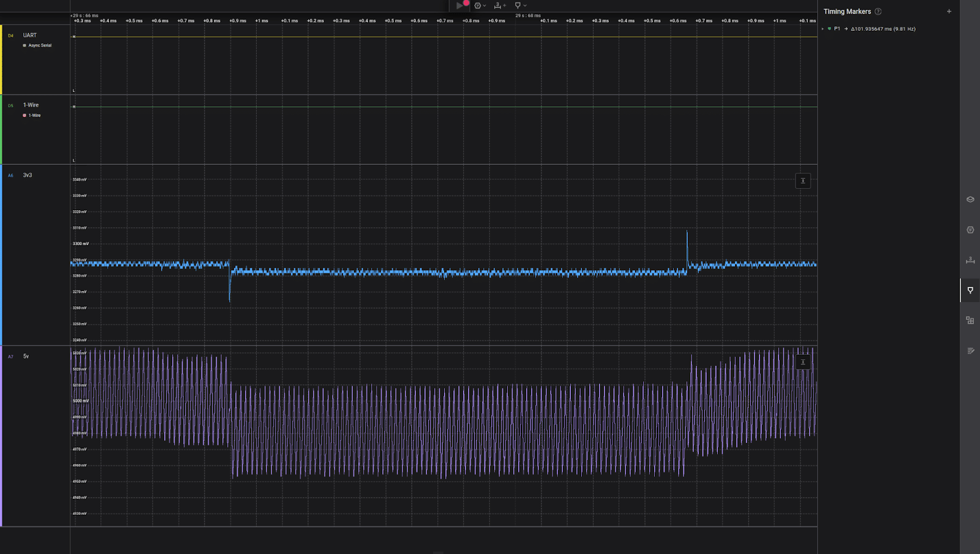Image resolution: width=980 pixels, height=554 pixels.
Task: Open the Measurements sidebar ruler icon
Action: click(970, 260)
